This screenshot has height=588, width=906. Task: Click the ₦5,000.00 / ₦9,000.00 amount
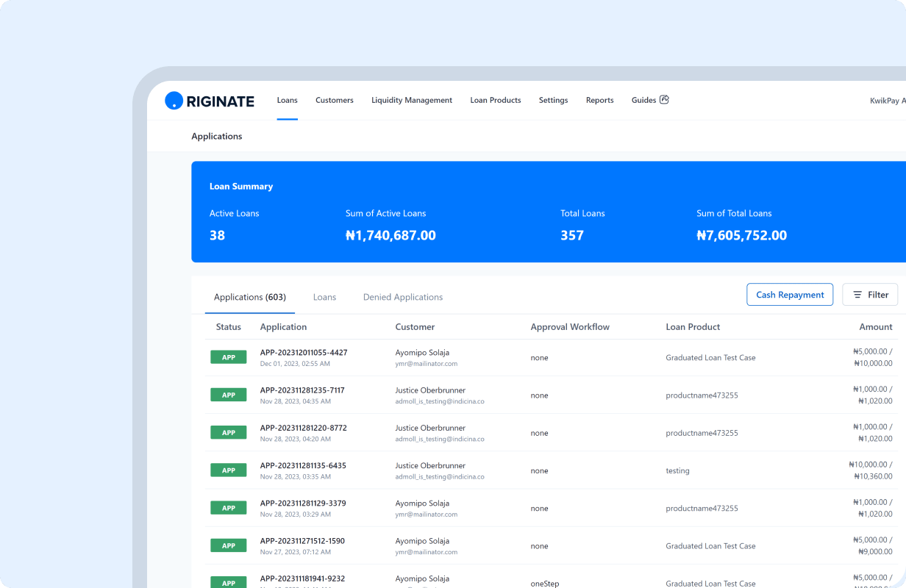click(x=873, y=545)
